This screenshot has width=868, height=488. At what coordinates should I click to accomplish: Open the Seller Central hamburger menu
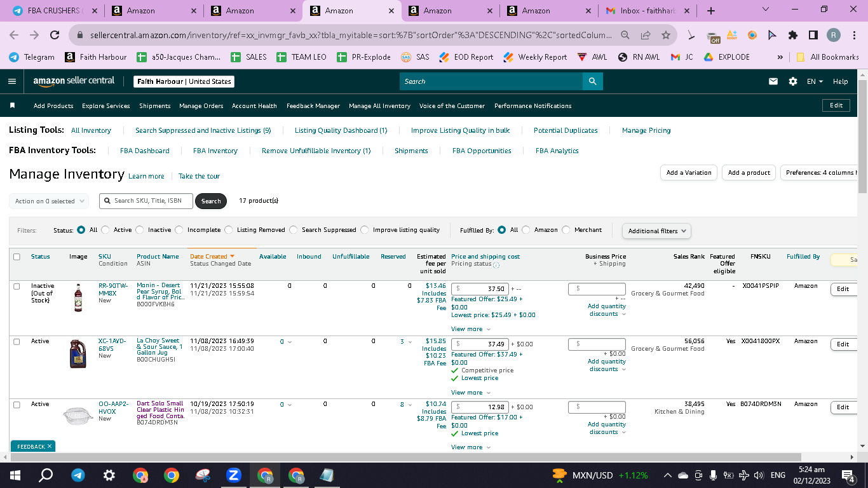point(12,81)
